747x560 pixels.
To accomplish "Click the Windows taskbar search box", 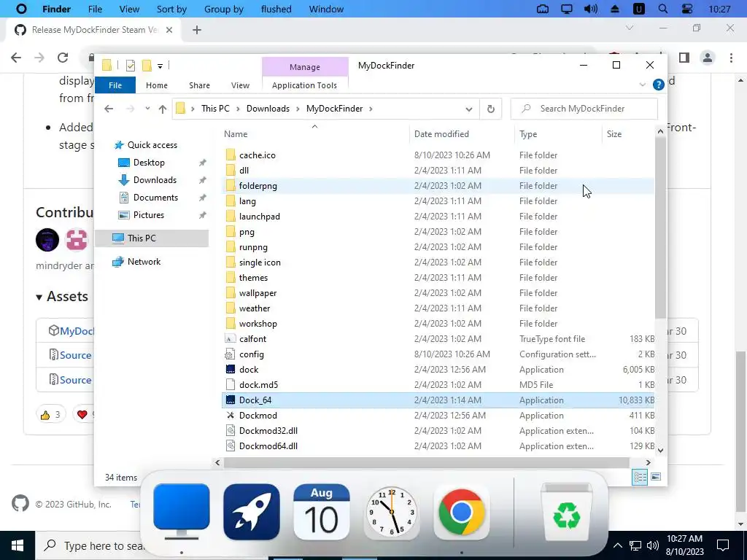I will pyautogui.click(x=90, y=545).
